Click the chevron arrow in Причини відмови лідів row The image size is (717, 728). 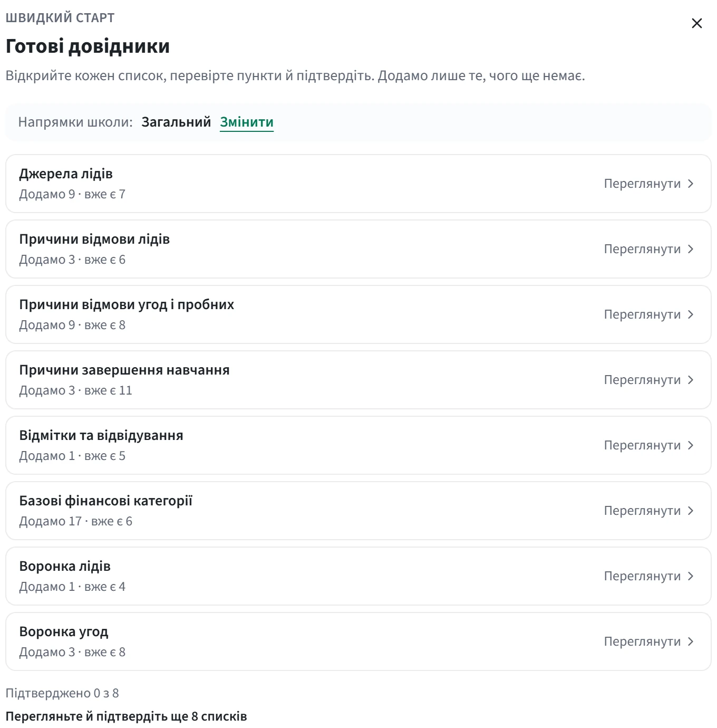(x=691, y=249)
